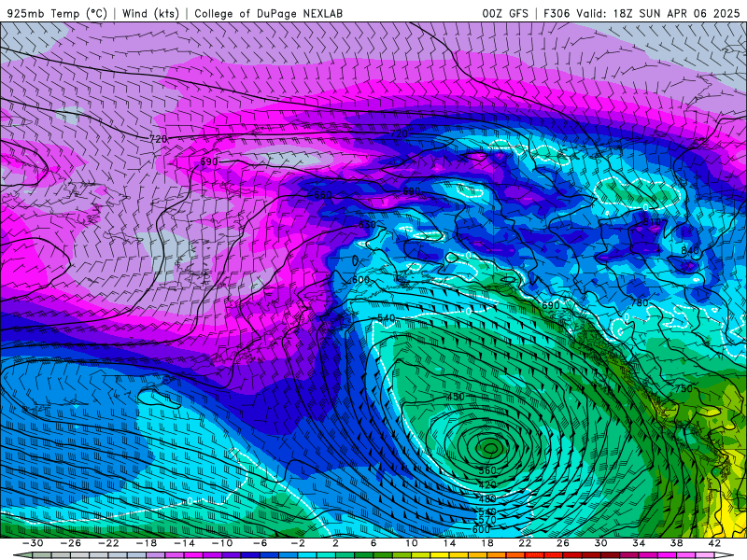Select the "College of DuPage NEXLAB" credit text

pyautogui.click(x=268, y=13)
